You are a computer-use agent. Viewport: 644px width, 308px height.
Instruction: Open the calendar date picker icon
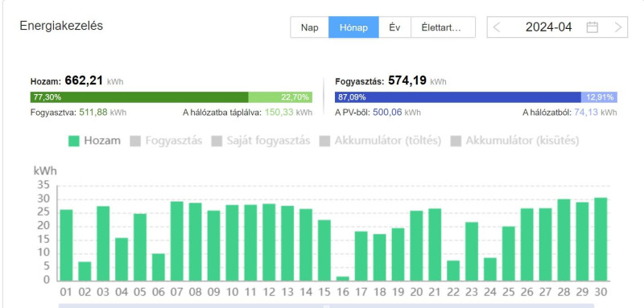tap(592, 27)
